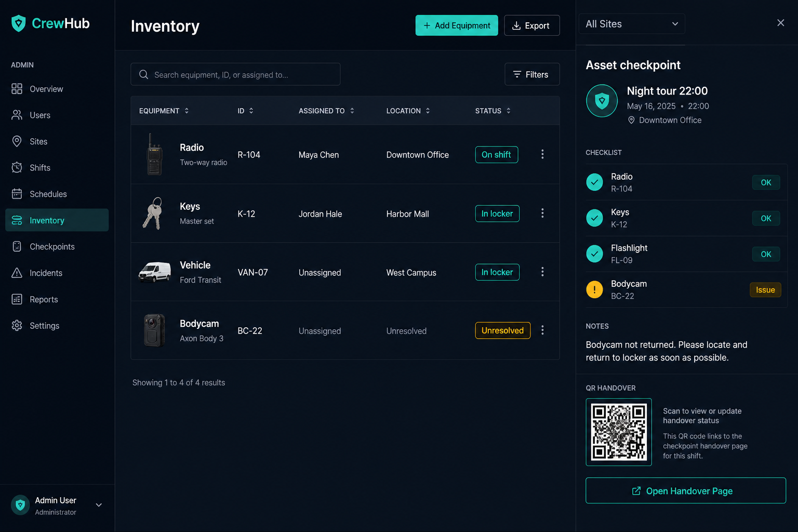Open the All Sites dropdown
Screen dimensions: 798x532
pyautogui.click(x=632, y=24)
